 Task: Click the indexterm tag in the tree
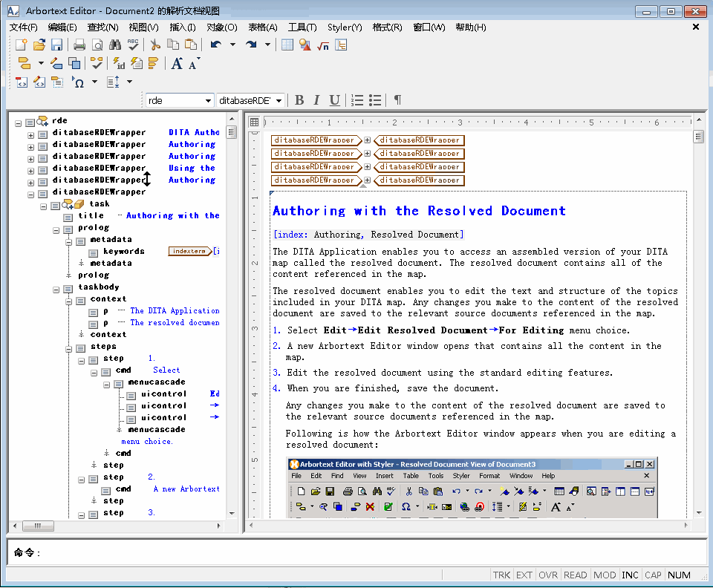point(189,251)
